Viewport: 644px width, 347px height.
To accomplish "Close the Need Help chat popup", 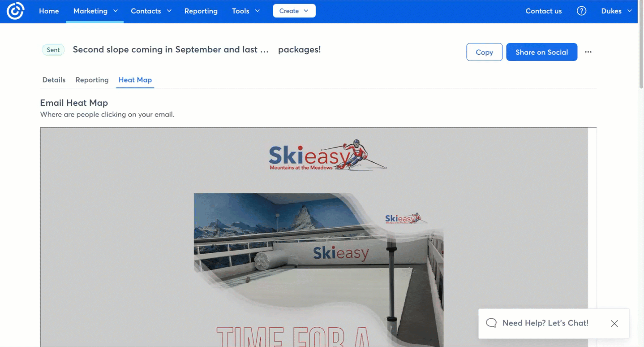I will coord(614,323).
